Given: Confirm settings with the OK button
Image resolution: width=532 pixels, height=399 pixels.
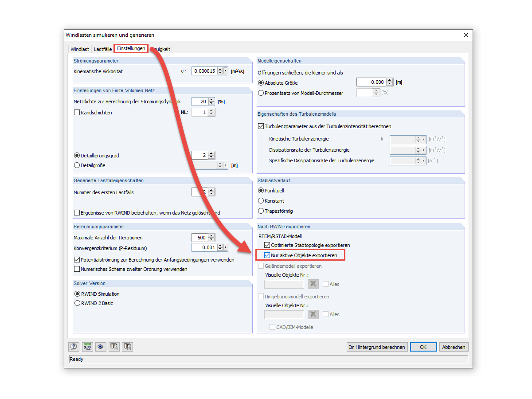Looking at the screenshot, I should tap(423, 347).
